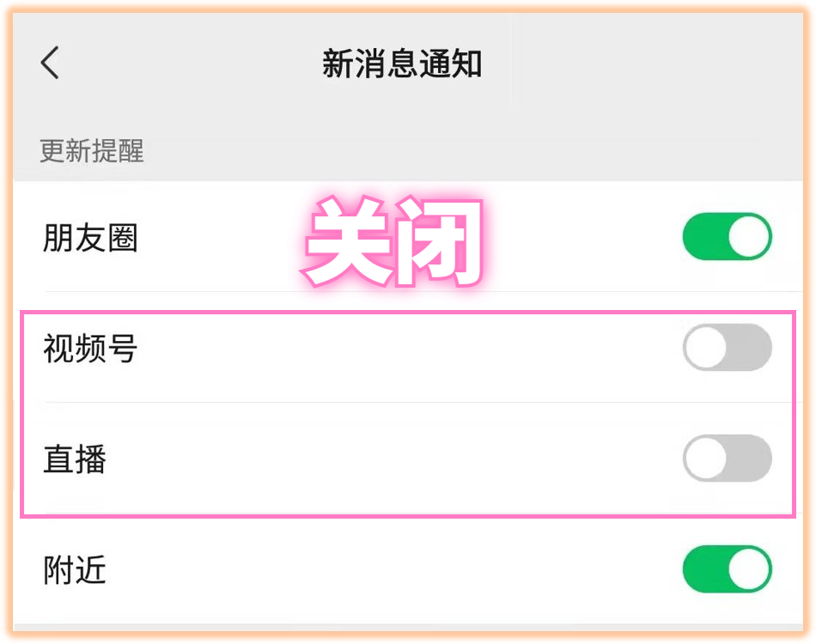The width and height of the screenshot is (816, 644).
Task: Turn off the 朋友圈 reminder switch
Action: pyautogui.click(x=727, y=237)
